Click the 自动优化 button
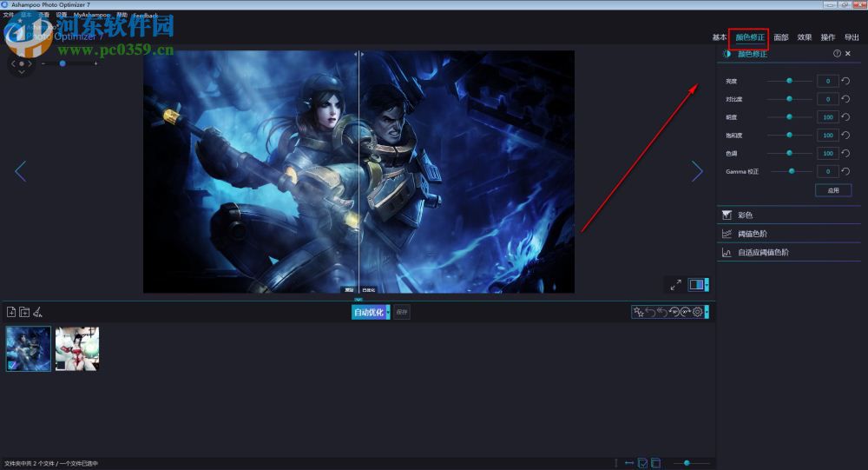 (369, 312)
